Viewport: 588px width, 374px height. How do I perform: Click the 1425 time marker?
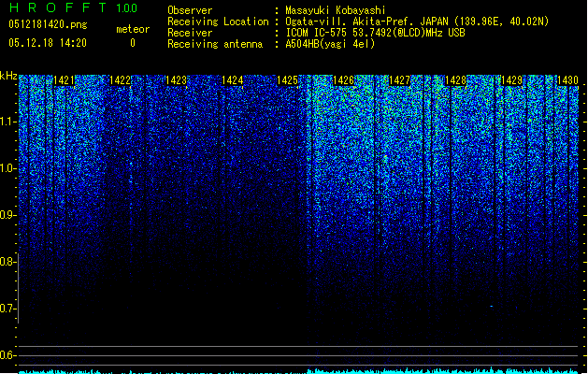287,80
